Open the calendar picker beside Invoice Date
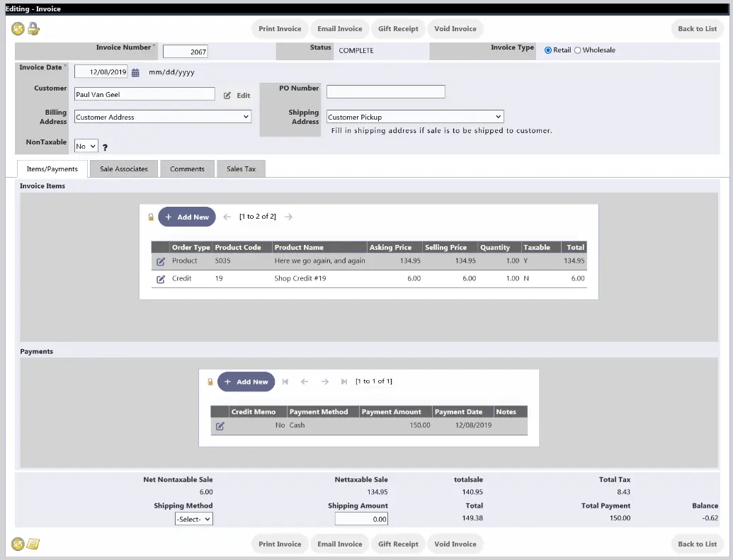The image size is (733, 560). click(134, 71)
